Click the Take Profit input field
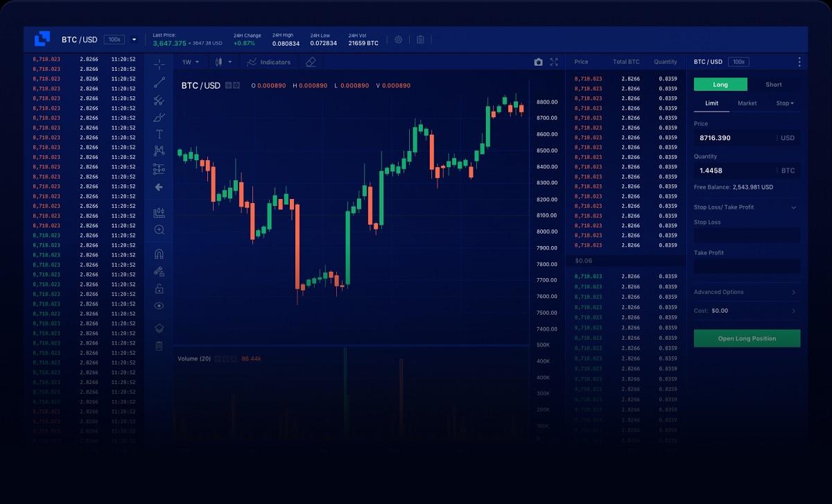 747,266
